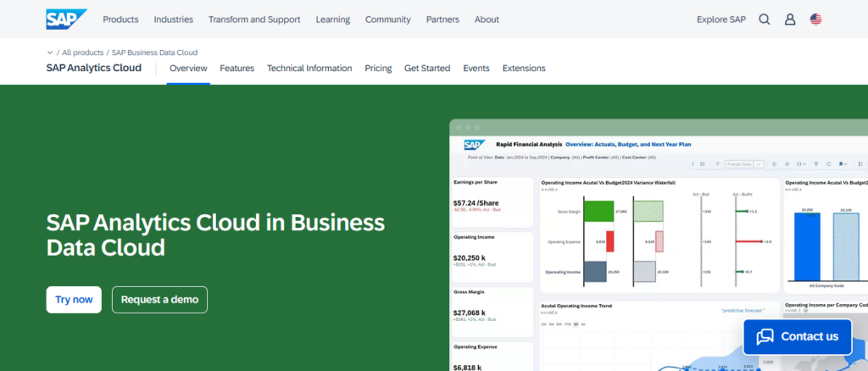Open the site search magnifier icon
Viewport: 868px width, 371px height.
(x=765, y=19)
